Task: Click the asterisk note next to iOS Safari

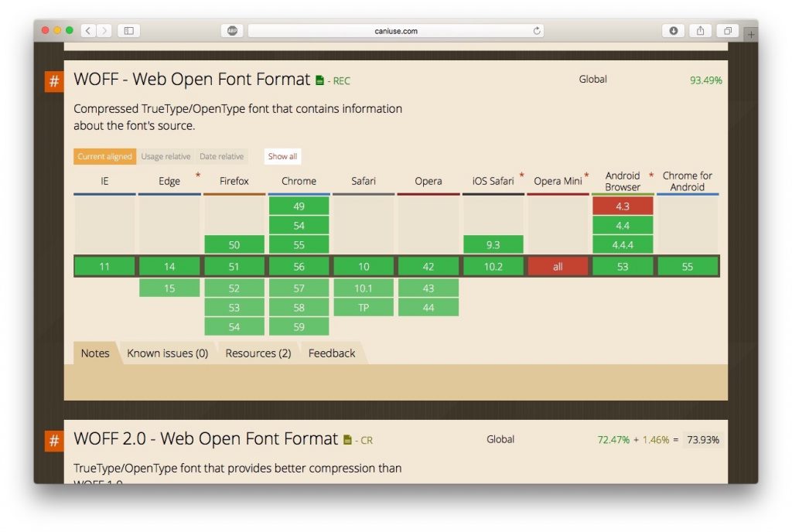Action: (521, 176)
